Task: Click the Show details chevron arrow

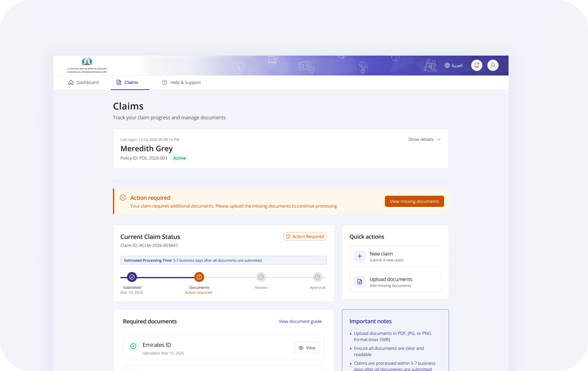Action: coord(439,140)
